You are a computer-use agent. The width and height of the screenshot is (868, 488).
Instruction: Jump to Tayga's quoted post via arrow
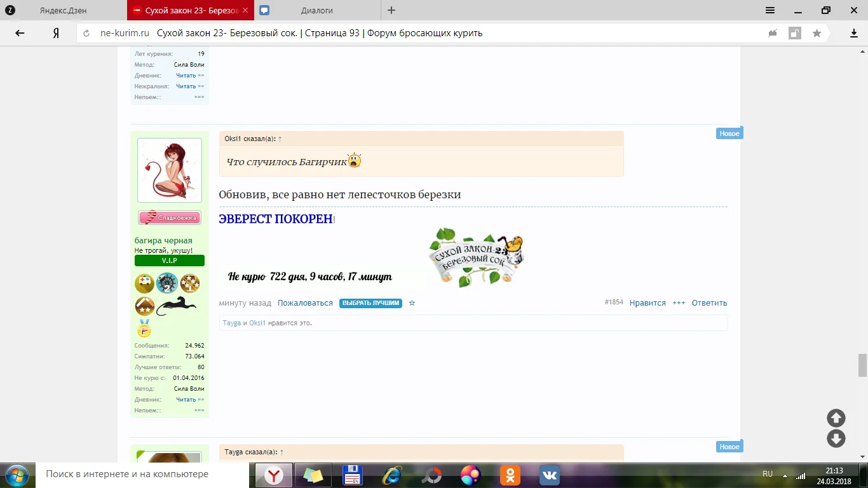tap(281, 452)
